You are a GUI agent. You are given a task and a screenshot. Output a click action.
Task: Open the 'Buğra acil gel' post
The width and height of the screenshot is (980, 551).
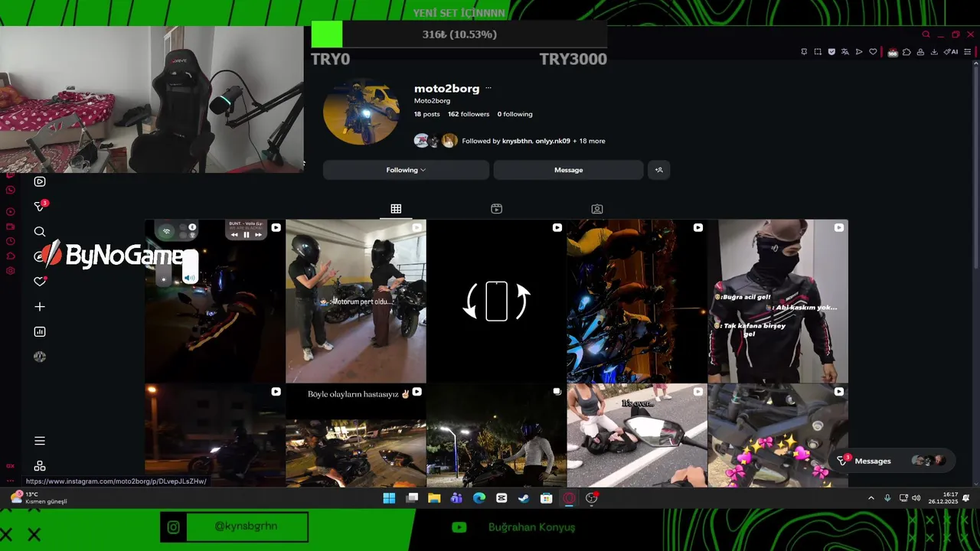click(778, 302)
